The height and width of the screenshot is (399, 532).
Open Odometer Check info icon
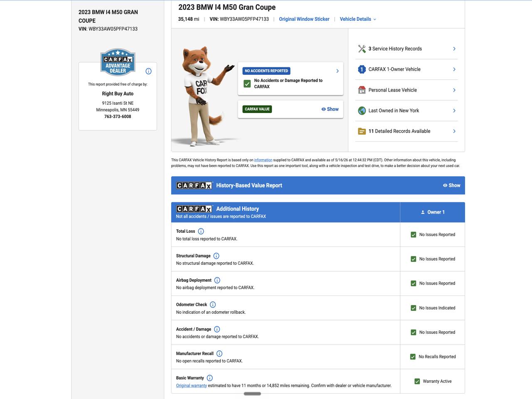click(x=213, y=305)
